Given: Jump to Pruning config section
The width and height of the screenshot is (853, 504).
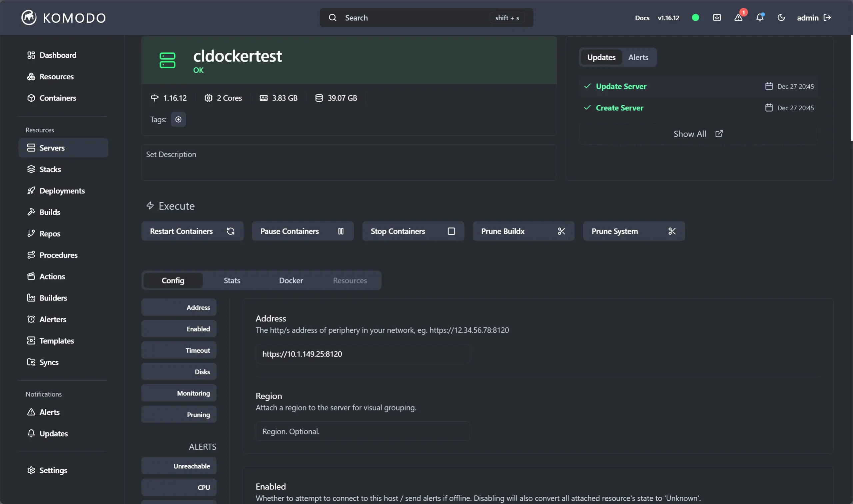Looking at the screenshot, I should coord(179,415).
